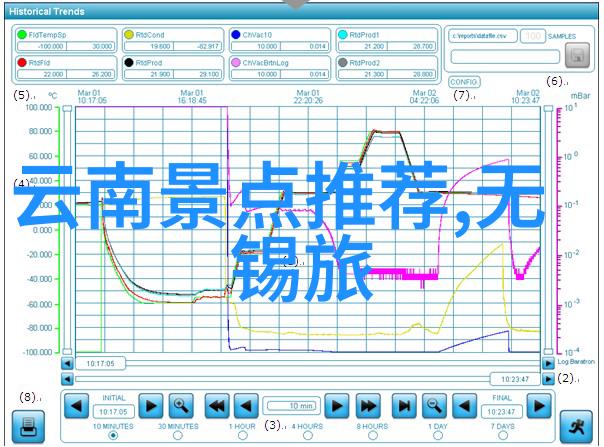The width and height of the screenshot is (604, 447).
Task: Select the 1 DAY radio button
Action: [x=438, y=435]
